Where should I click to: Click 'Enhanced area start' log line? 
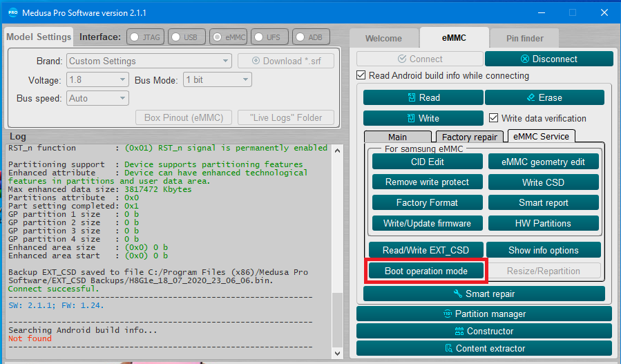click(x=88, y=256)
